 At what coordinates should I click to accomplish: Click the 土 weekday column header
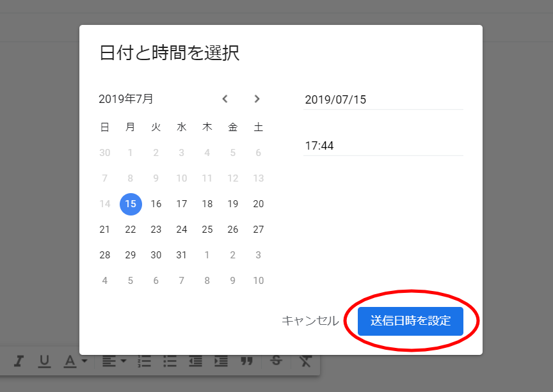coord(259,127)
